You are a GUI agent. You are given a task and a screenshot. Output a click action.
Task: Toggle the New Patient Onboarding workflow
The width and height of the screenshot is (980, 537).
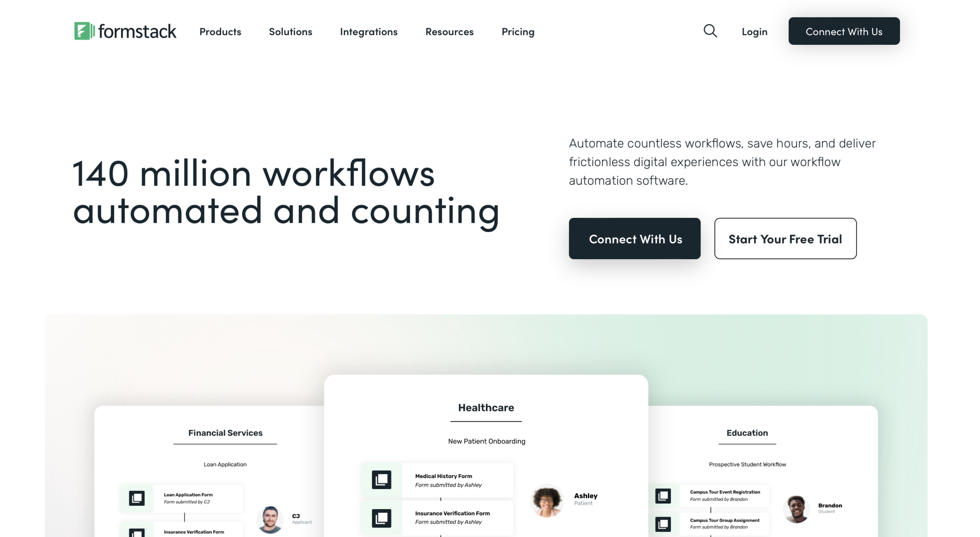pos(487,441)
